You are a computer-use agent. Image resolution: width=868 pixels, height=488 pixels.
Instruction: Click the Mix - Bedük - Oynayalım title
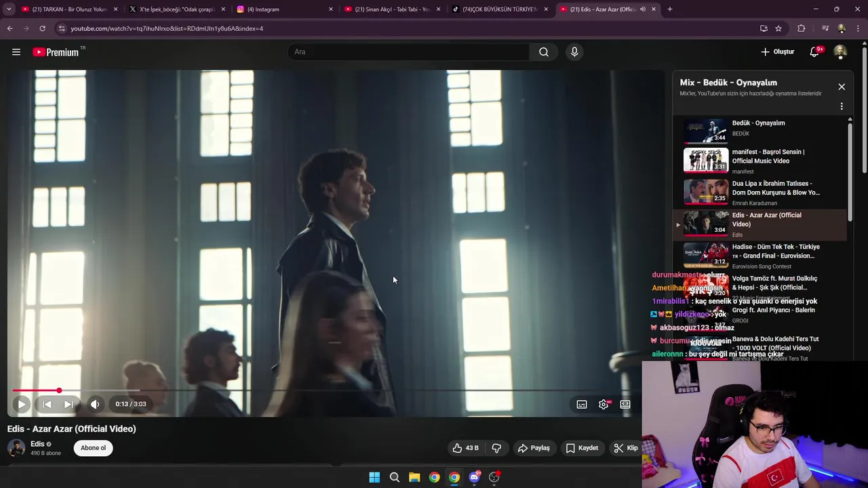[x=728, y=83]
